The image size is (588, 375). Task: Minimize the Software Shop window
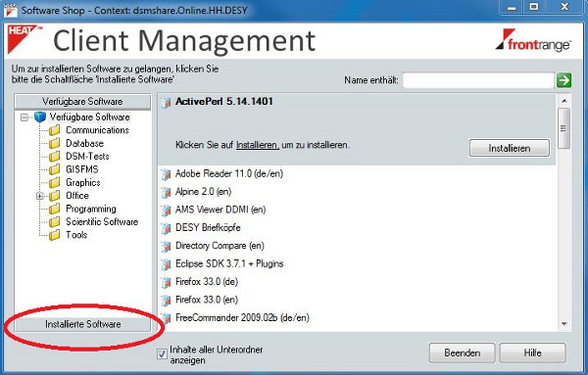(512, 7)
